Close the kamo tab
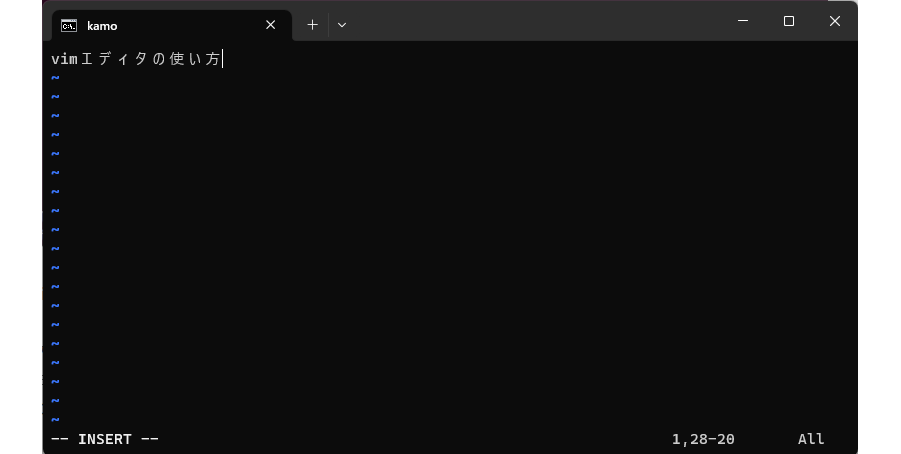The image size is (901, 454). click(x=271, y=25)
